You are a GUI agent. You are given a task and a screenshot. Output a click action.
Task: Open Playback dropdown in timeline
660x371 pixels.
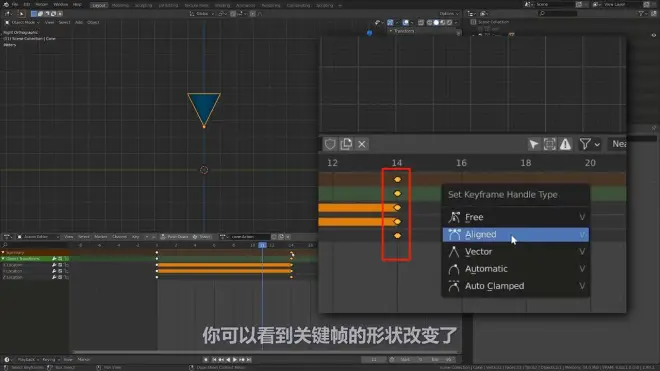tap(28, 360)
